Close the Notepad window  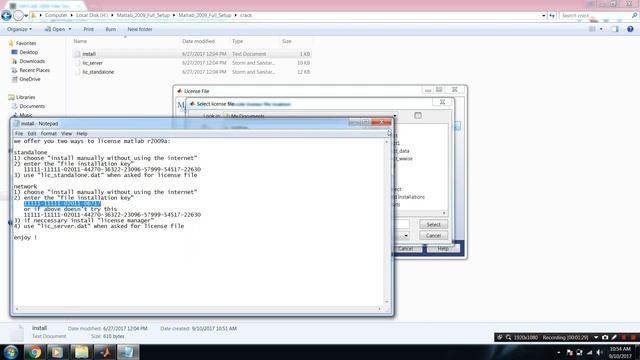382,122
